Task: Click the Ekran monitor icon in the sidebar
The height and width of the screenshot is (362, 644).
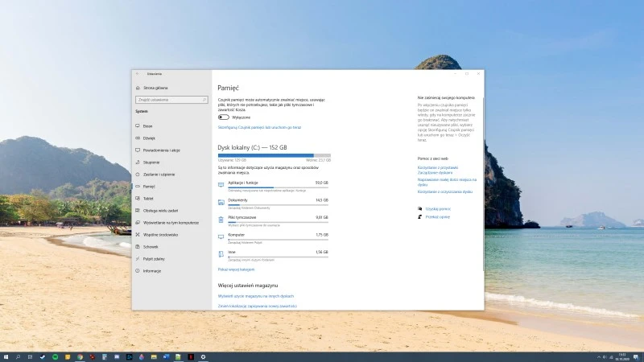Action: tap(138, 126)
